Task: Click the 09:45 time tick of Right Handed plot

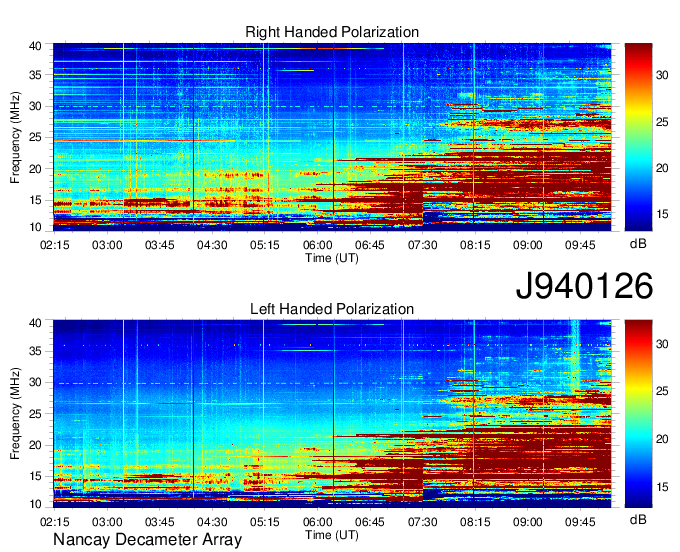Action: click(x=580, y=245)
